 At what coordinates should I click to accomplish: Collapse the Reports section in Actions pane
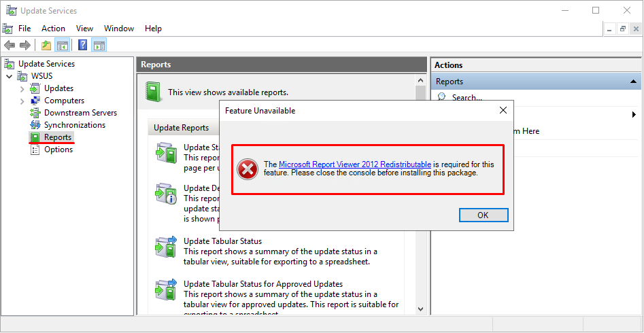tap(633, 82)
